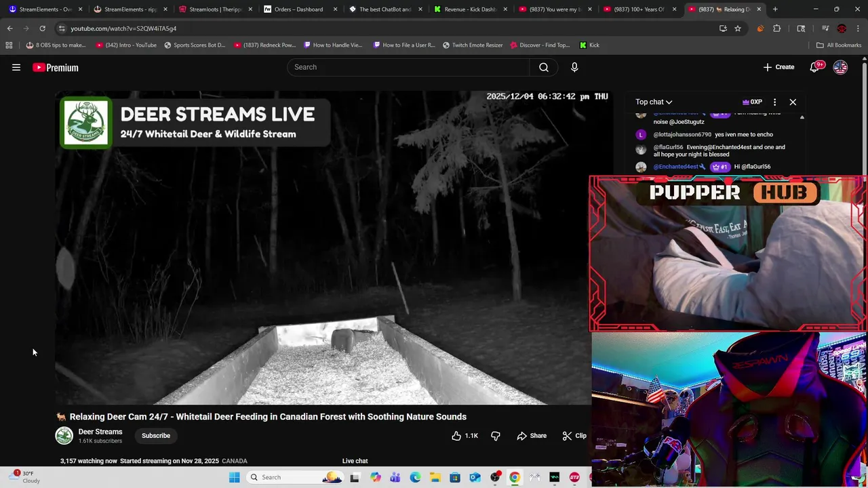Screen dimensions: 868x488
Task: Open How to Handle Vie... bookmark
Action: (x=334, y=45)
